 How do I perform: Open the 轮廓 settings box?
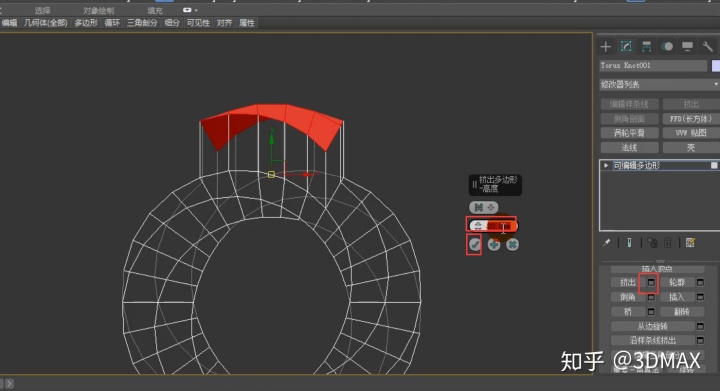click(x=700, y=282)
